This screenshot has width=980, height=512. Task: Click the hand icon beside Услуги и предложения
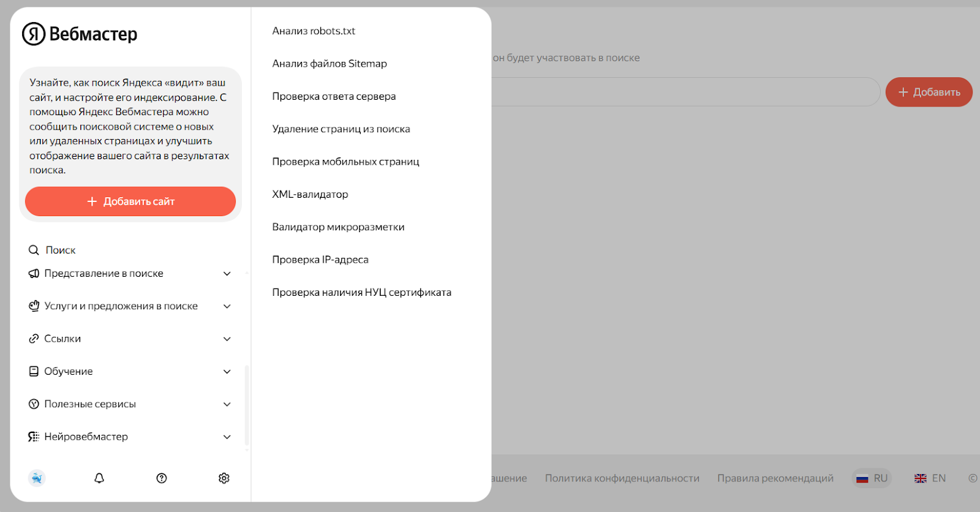click(34, 306)
